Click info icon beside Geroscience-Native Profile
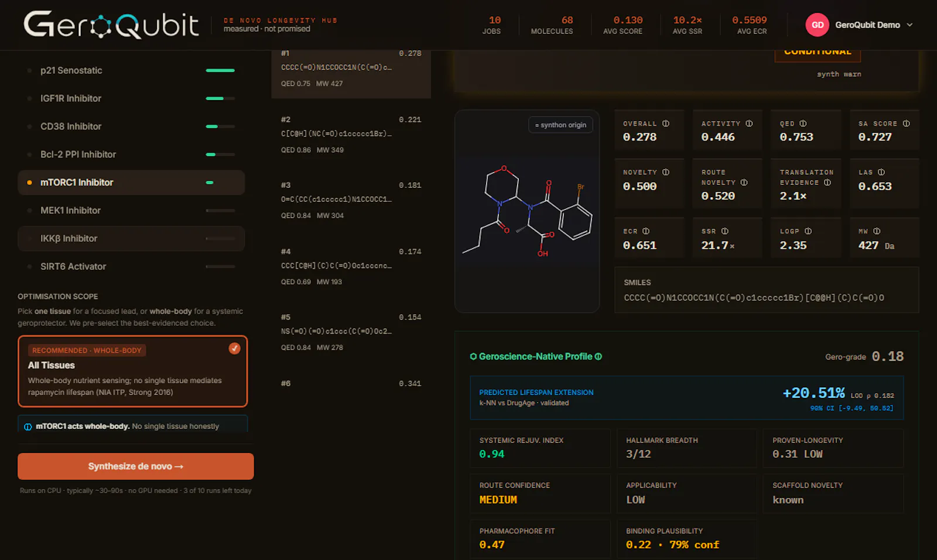 click(599, 356)
